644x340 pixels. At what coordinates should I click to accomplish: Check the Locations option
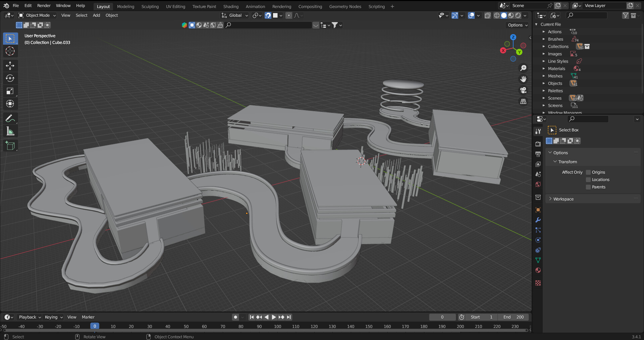coord(588,180)
